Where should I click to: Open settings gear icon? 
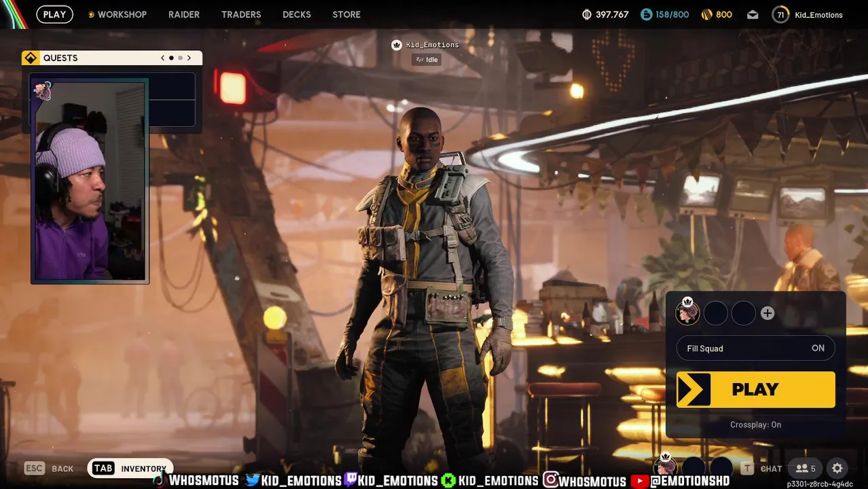click(837, 468)
